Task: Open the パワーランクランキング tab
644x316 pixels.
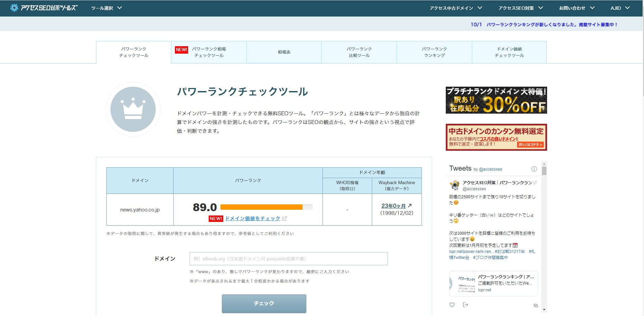Action: point(434,52)
